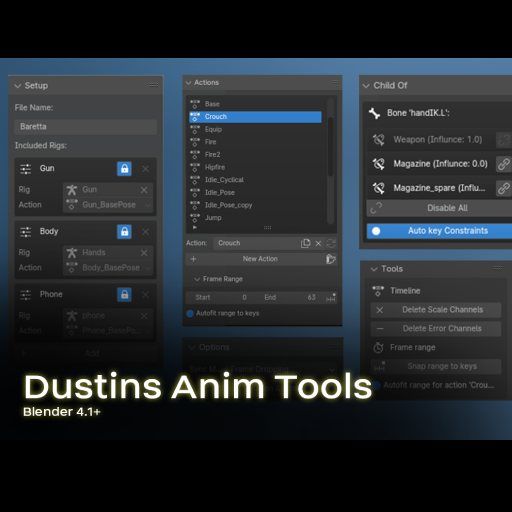Click the Actions list scrollbar
The image size is (512, 512).
tap(330, 147)
